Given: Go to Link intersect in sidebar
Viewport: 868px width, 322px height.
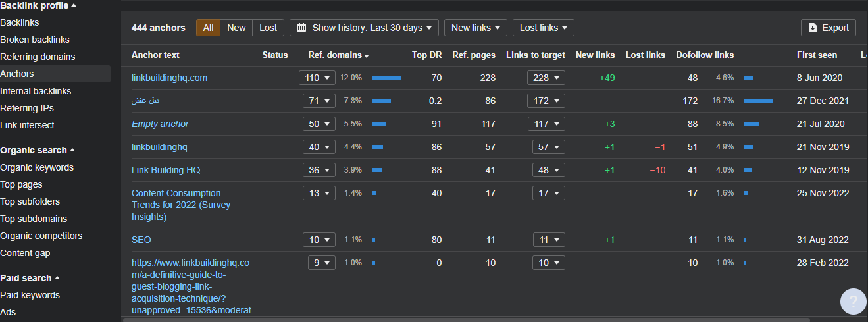Looking at the screenshot, I should pos(27,125).
